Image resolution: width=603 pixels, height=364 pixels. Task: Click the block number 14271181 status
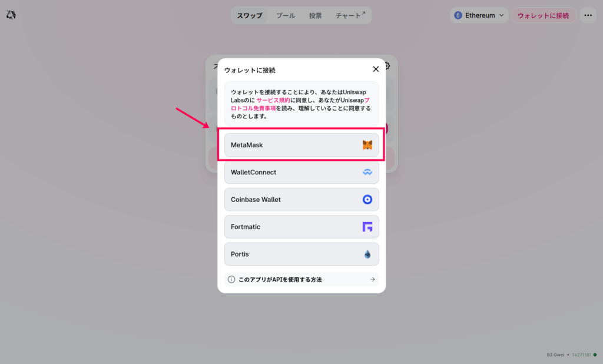point(581,355)
